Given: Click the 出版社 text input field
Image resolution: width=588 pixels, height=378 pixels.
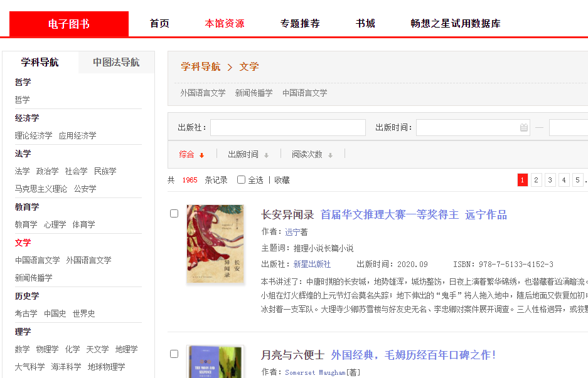Looking at the screenshot, I should pyautogui.click(x=287, y=128).
